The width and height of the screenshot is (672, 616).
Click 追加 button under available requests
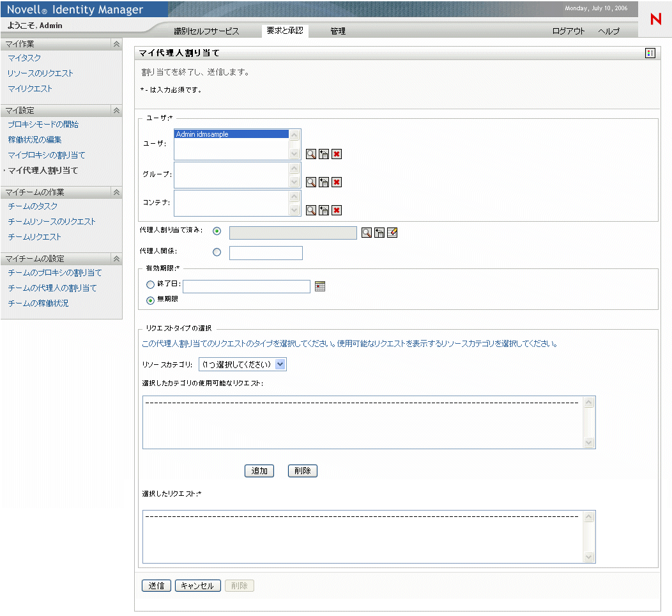point(259,471)
